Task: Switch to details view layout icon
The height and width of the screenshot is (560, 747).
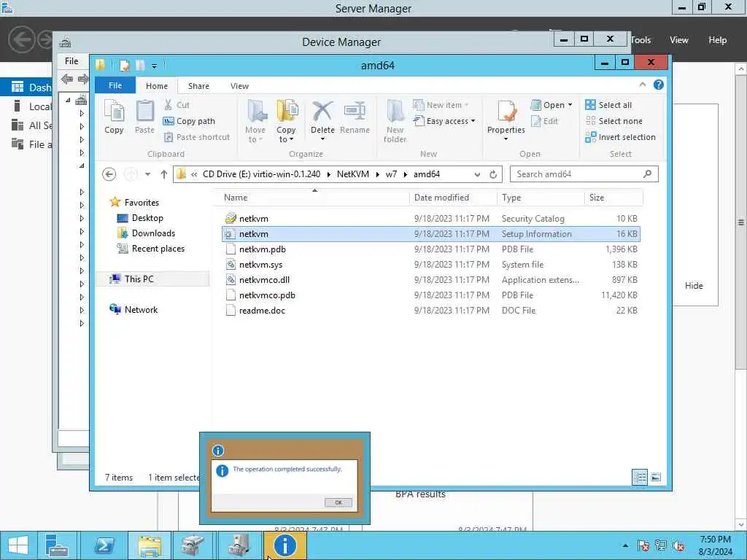Action: point(640,477)
